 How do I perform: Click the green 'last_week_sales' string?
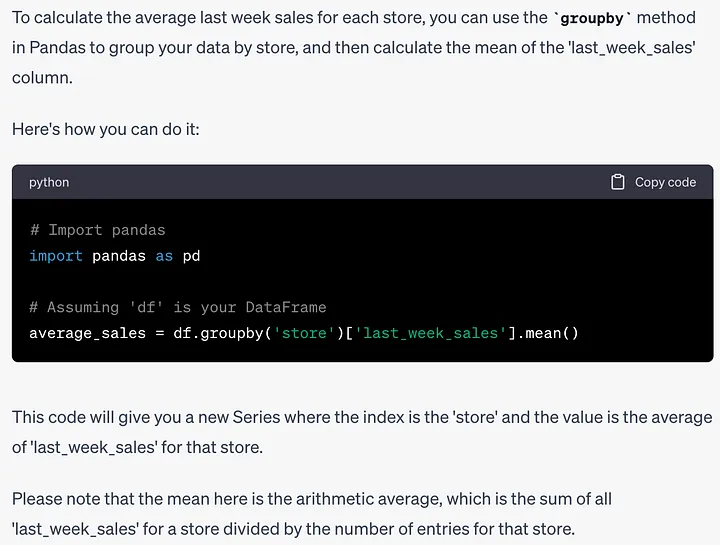tap(430, 332)
